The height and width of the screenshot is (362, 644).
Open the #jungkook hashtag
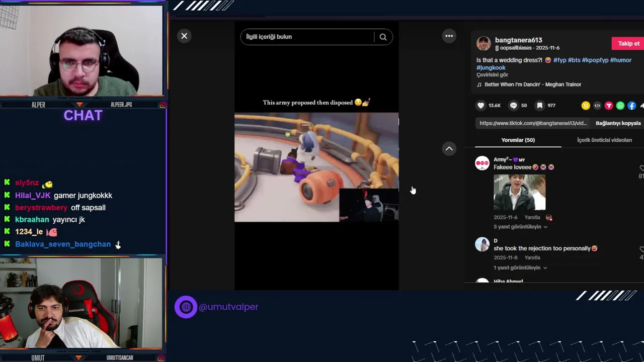pos(491,67)
